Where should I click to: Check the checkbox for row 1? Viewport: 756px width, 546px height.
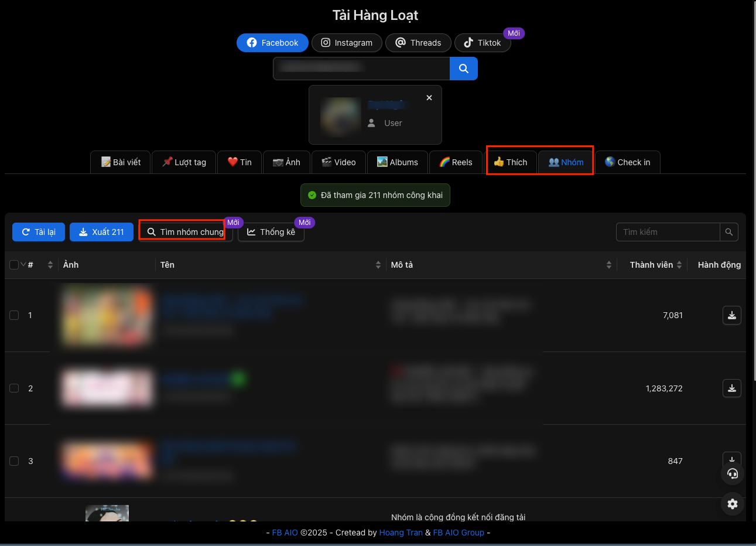[14, 315]
